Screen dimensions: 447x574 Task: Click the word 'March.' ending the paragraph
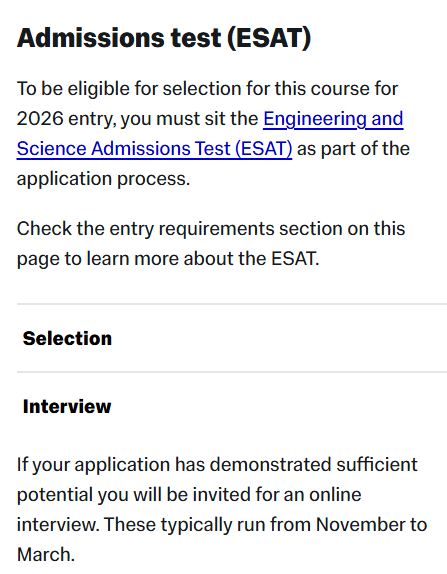pyautogui.click(x=46, y=555)
